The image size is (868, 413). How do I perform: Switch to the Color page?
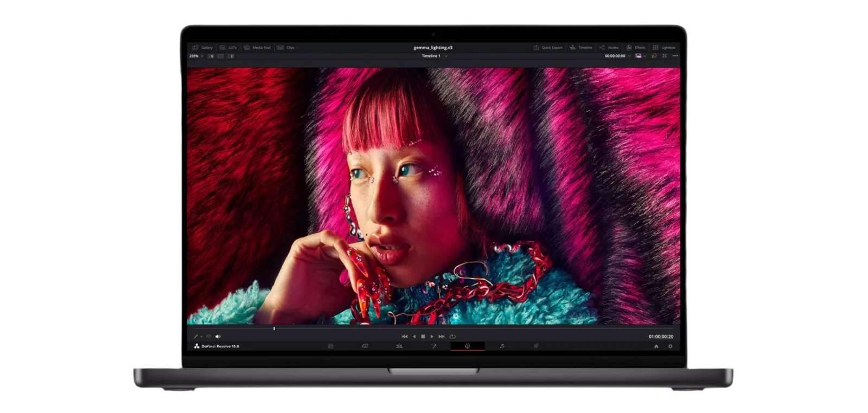click(x=467, y=346)
